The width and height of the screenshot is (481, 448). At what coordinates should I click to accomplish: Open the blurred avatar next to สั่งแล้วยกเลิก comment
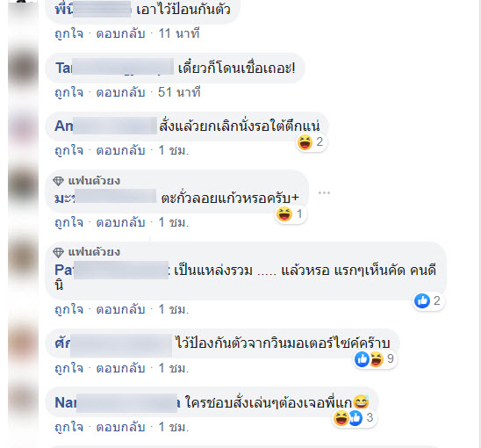click(x=23, y=126)
